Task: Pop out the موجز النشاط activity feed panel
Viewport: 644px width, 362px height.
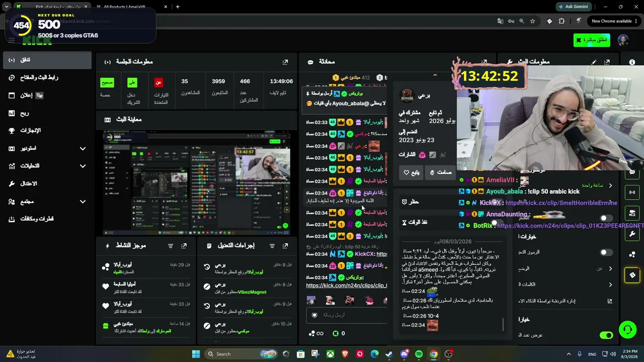Action: pyautogui.click(x=184, y=246)
